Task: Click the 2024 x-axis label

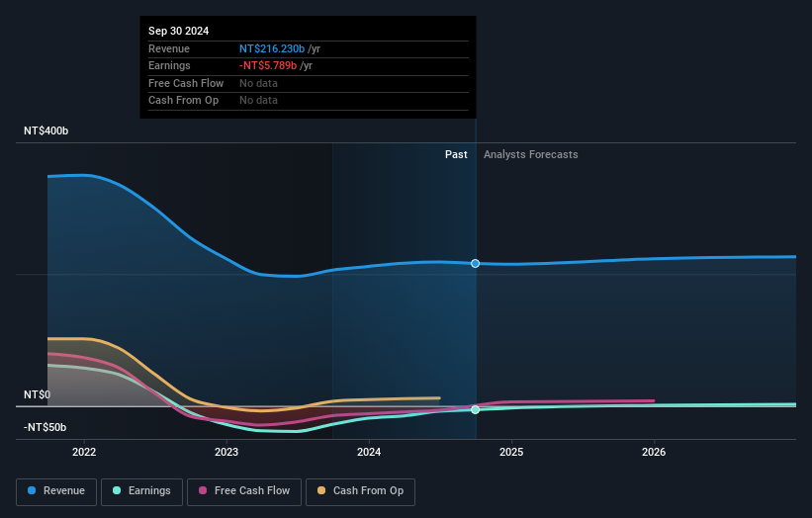Action: click(369, 453)
